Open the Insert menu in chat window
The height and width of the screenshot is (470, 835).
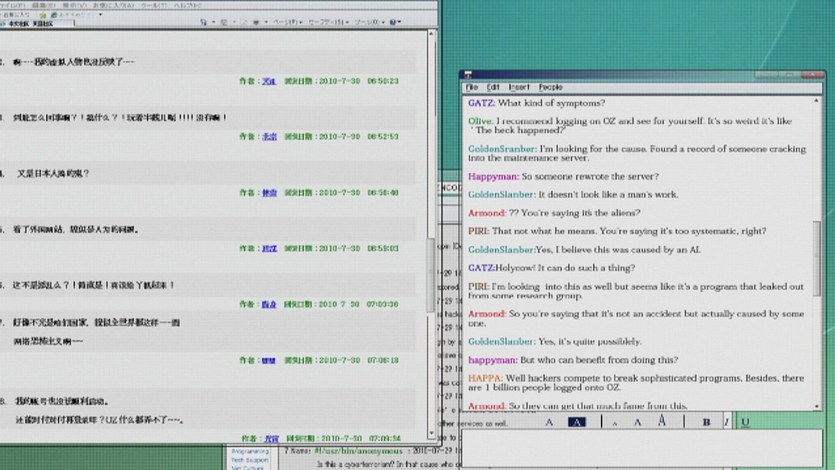click(x=519, y=88)
